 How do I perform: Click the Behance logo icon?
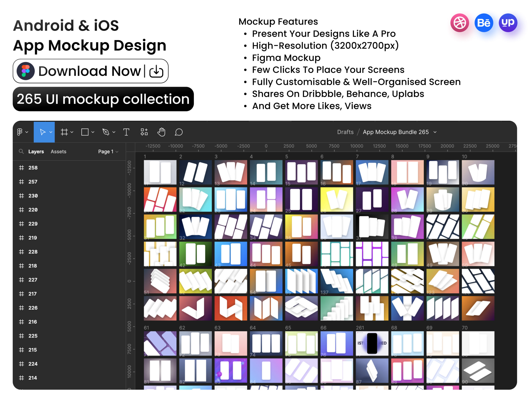[484, 23]
